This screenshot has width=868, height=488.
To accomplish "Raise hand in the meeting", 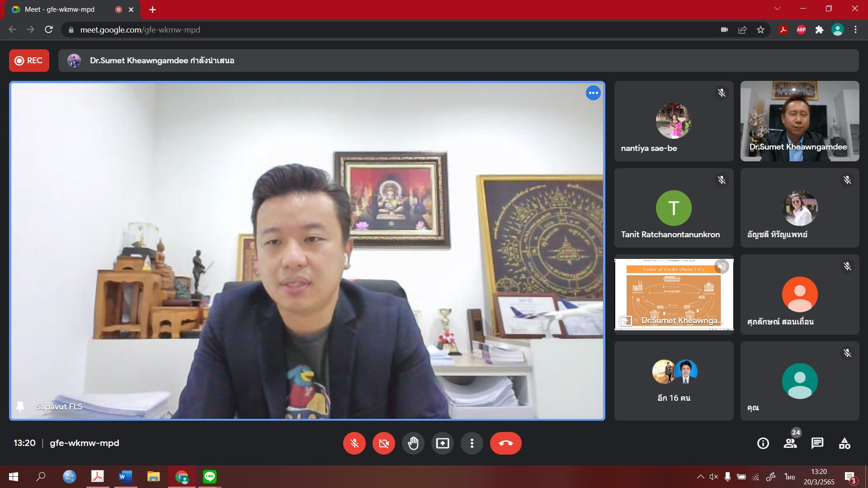I will 413,443.
